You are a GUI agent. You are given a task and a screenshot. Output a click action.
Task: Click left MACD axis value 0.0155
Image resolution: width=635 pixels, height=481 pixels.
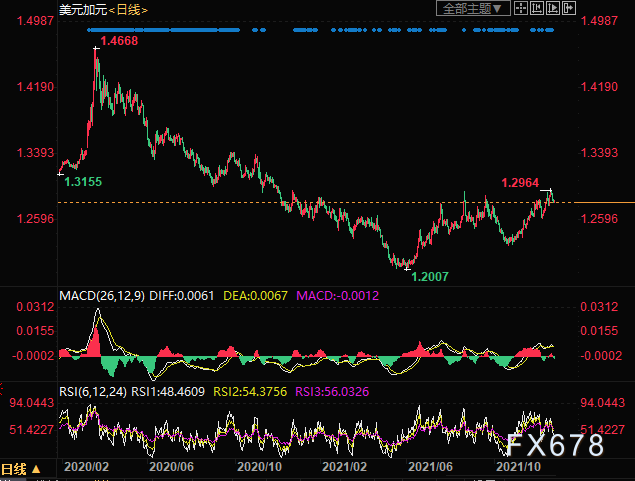click(35, 331)
